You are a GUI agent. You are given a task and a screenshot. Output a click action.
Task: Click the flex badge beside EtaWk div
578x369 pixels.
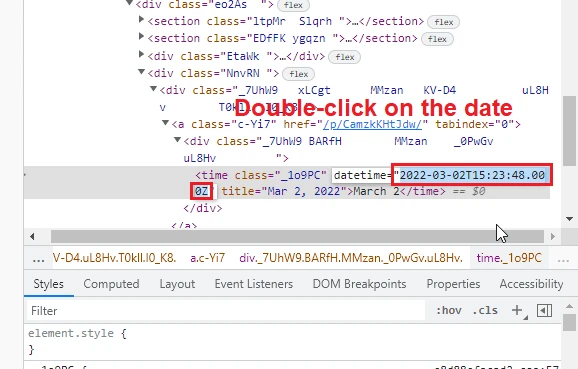click(x=344, y=57)
